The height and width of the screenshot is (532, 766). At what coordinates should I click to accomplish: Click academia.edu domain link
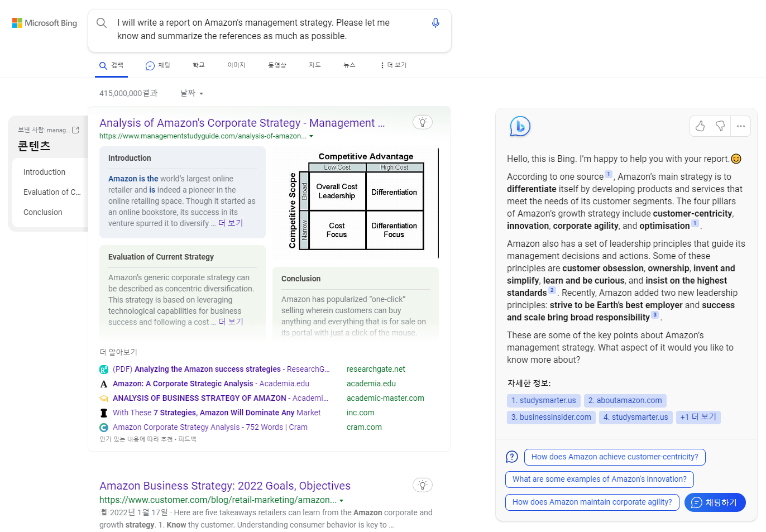click(x=371, y=384)
